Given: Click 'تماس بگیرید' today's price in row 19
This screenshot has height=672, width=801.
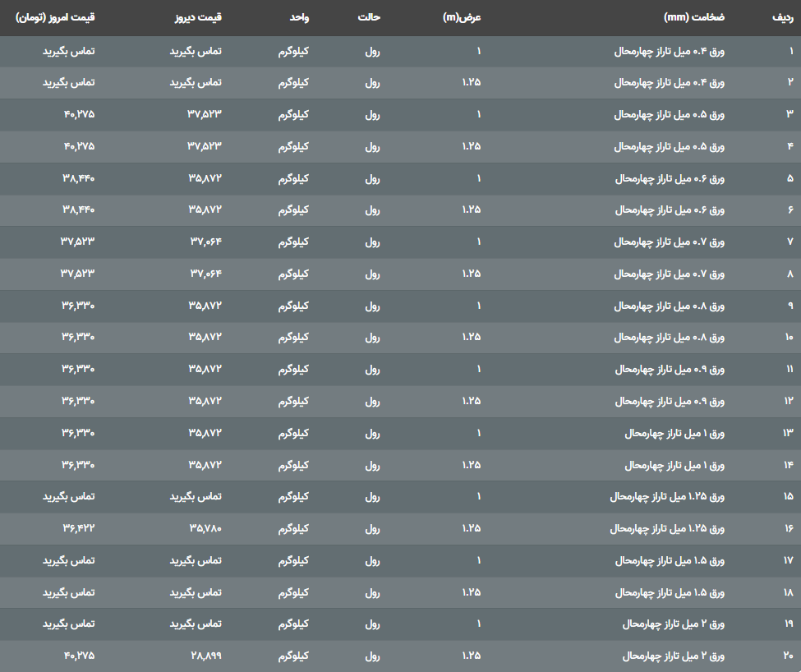Looking at the screenshot, I should [x=68, y=624].
